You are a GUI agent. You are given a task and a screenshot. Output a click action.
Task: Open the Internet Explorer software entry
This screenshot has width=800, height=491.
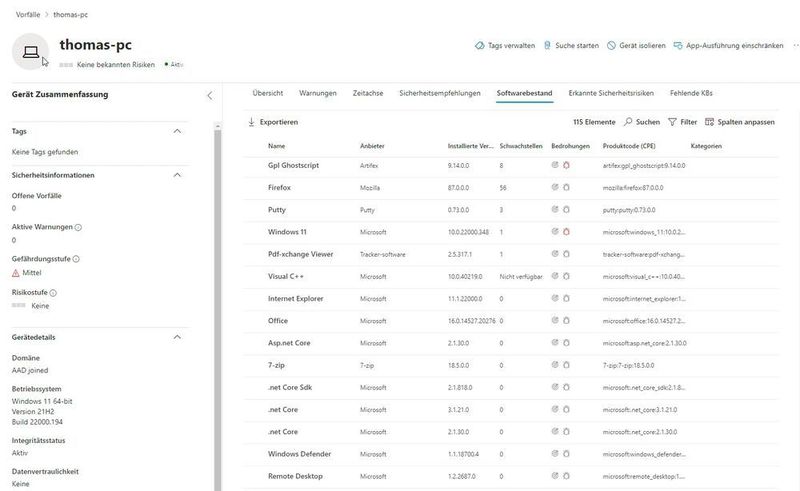[295, 299]
